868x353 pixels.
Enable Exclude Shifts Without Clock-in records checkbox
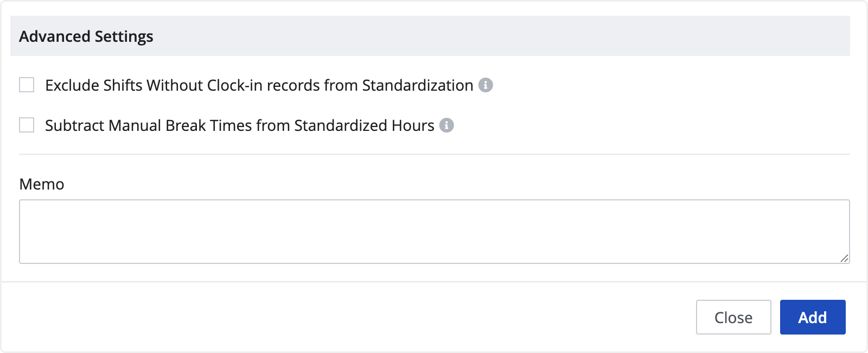27,85
